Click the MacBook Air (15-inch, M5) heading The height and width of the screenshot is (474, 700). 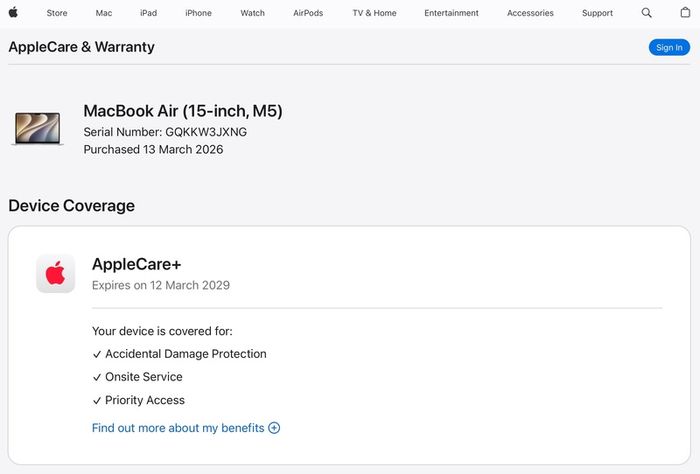183,111
